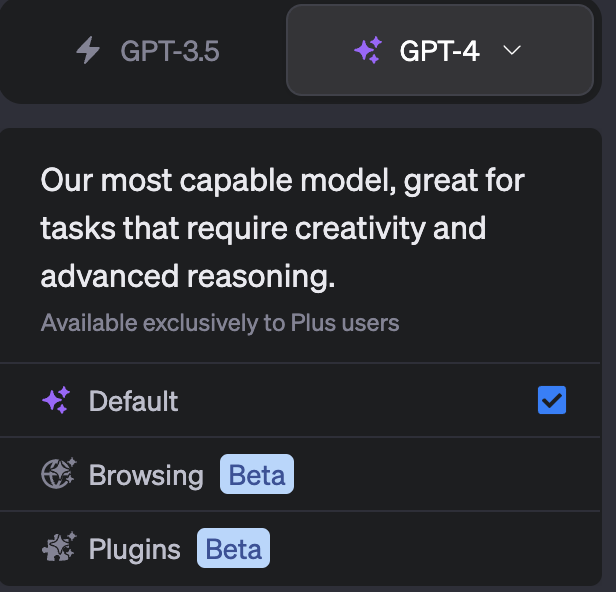This screenshot has height=592, width=616.
Task: Click the sparkles icon next to Default
Action: point(56,401)
